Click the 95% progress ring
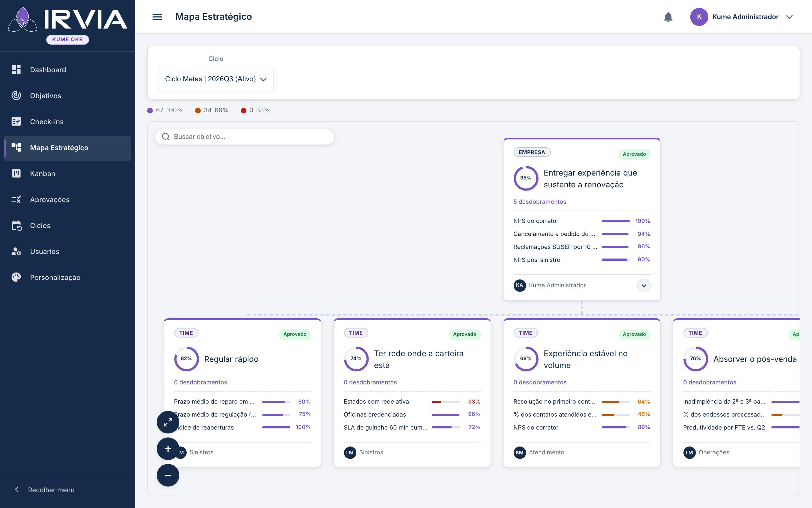The height and width of the screenshot is (508, 812). pyautogui.click(x=526, y=178)
